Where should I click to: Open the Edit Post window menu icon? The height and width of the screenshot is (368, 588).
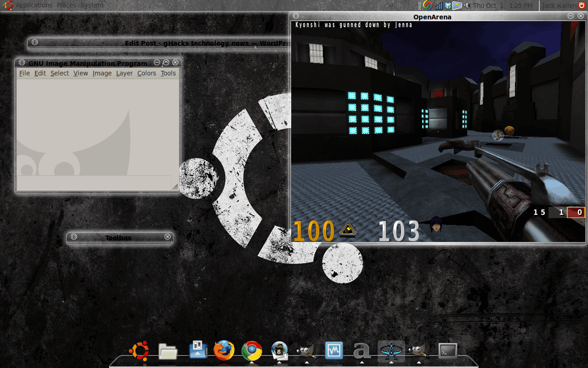pos(35,42)
